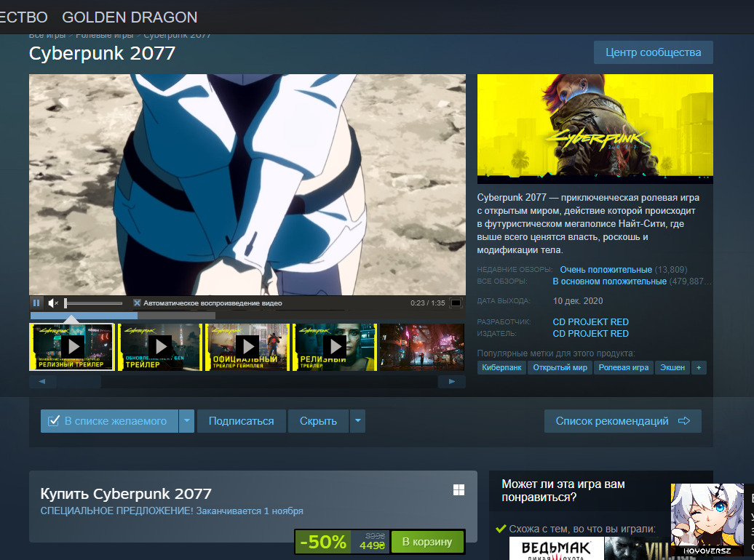The image size is (754, 560).
Task: Open dropdown next to 'Скрыть'
Action: tap(357, 421)
